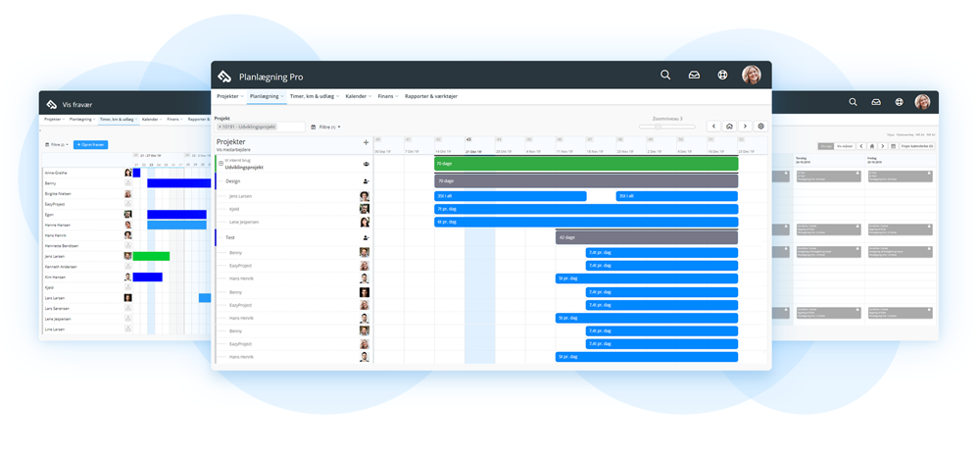Open Kalender menu in Planlægning Pro
The height and width of the screenshot is (455, 980).
358,96
